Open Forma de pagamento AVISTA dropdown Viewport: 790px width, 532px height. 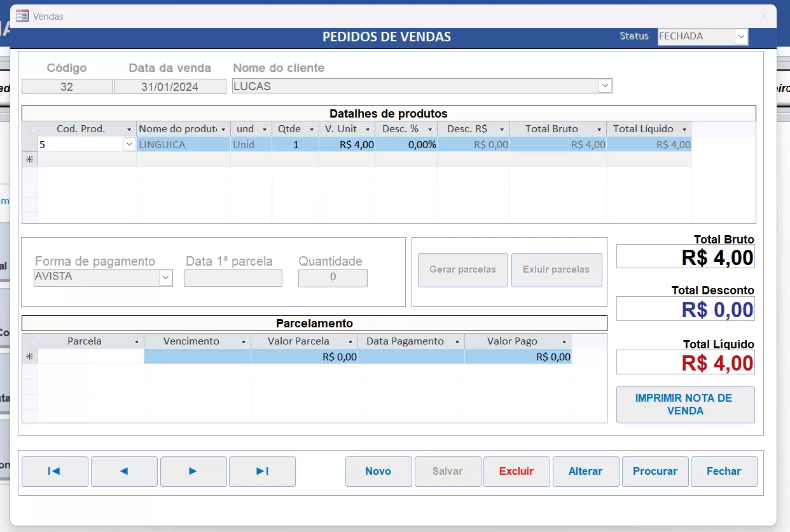(165, 278)
